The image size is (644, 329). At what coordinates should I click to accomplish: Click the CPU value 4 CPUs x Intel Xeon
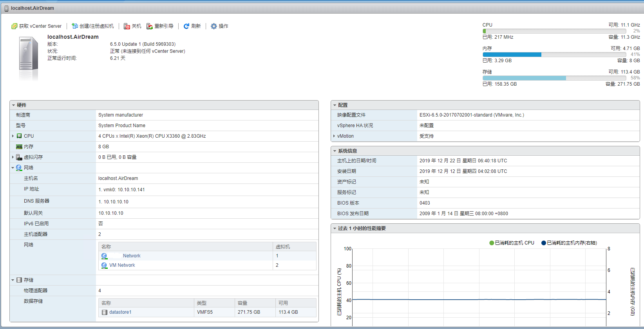point(152,136)
